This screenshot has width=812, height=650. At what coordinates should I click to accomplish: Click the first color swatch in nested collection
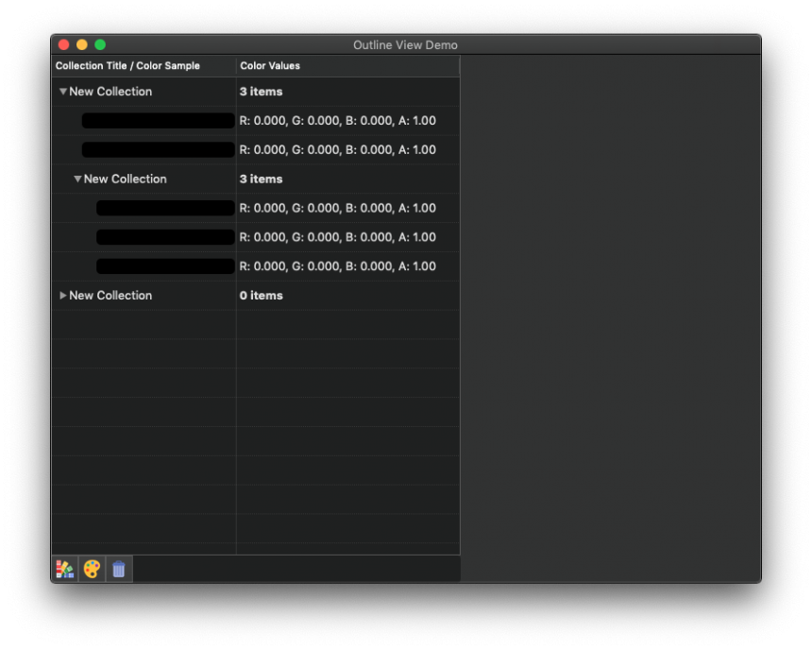coord(164,208)
